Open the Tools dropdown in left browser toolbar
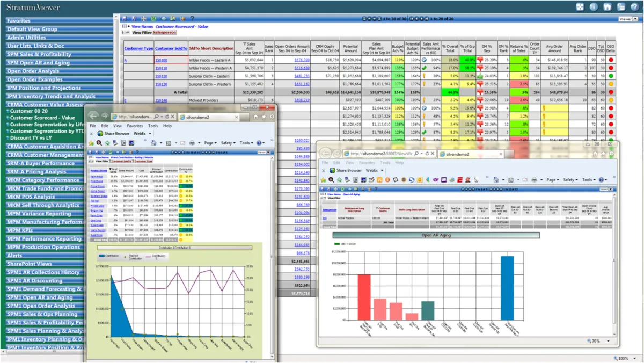Image resolution: width=644 pixels, height=363 pixels. click(x=246, y=143)
